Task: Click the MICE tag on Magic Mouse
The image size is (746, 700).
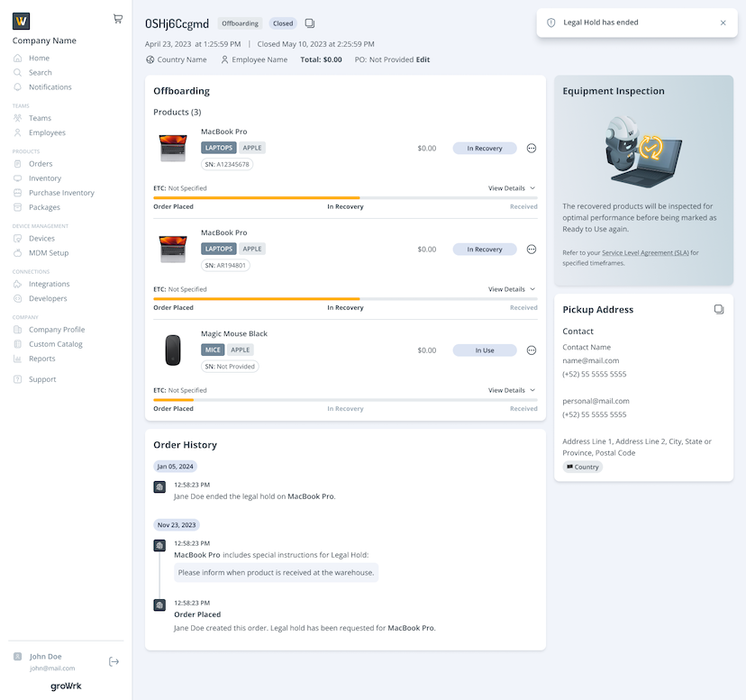Action: (x=213, y=350)
